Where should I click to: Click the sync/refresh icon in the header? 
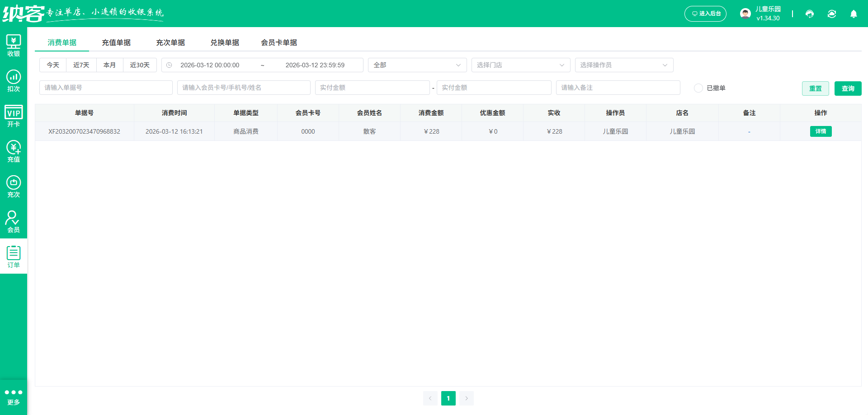[832, 14]
